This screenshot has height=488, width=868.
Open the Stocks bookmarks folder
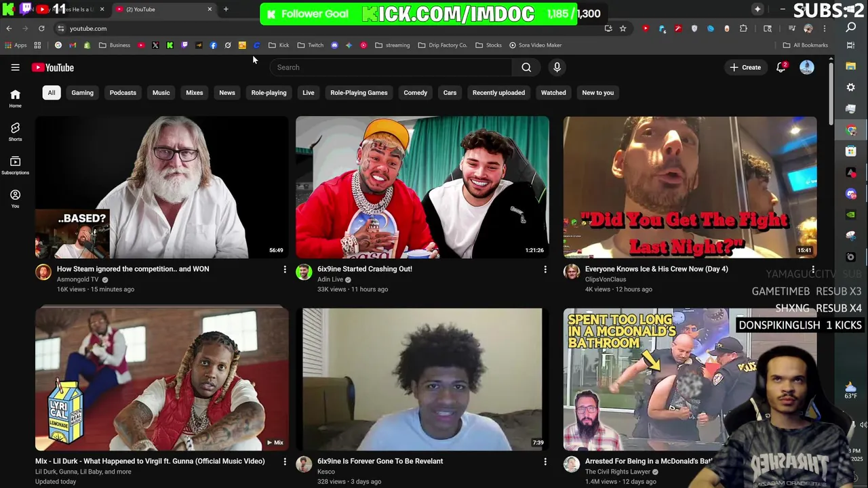coord(488,45)
